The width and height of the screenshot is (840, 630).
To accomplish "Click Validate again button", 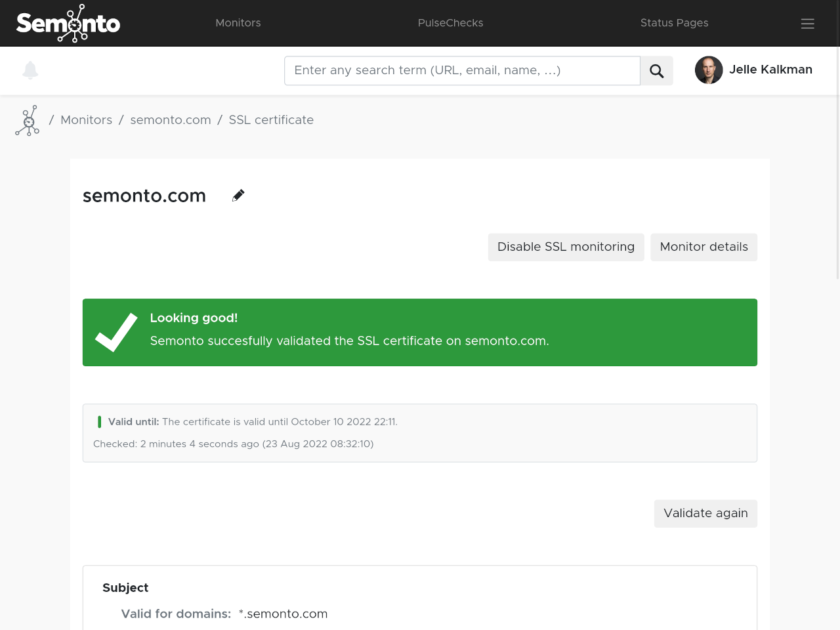I will [x=705, y=513].
